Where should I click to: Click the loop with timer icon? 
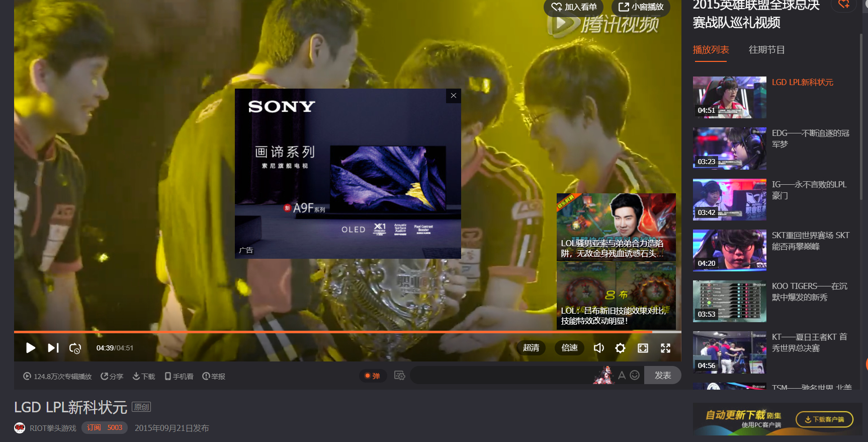pos(75,348)
